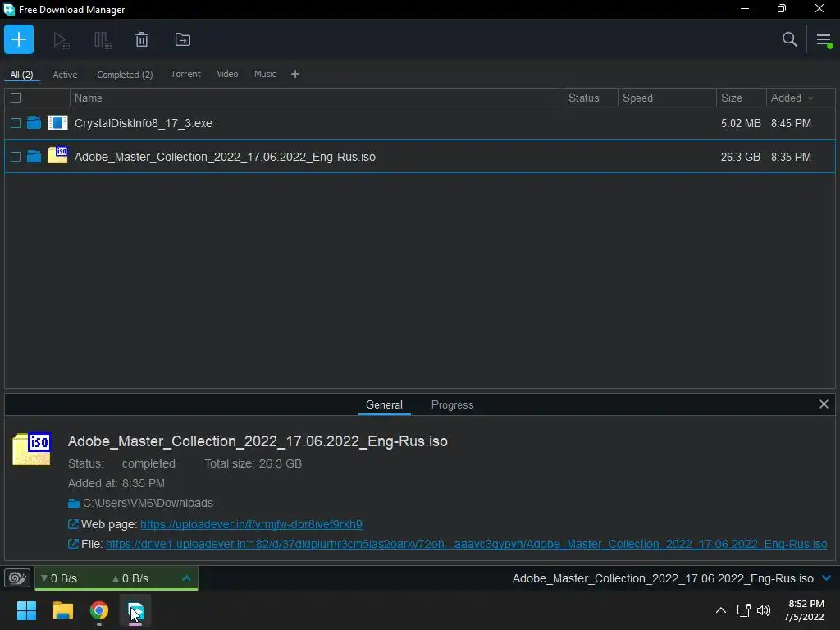Open the search magnifier icon
This screenshot has height=630, width=840.
point(790,39)
